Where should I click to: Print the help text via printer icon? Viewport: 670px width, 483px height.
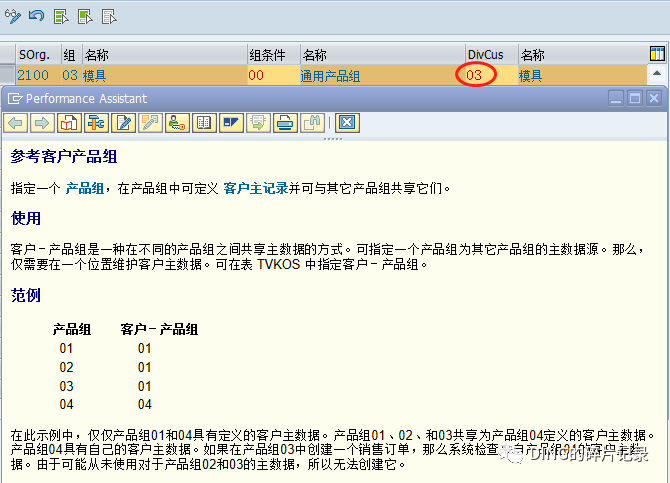[x=285, y=123]
